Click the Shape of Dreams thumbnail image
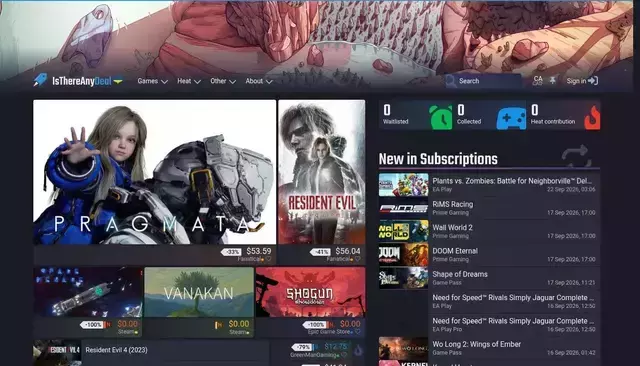Screen dimensions: 640x366 click(x=403, y=278)
